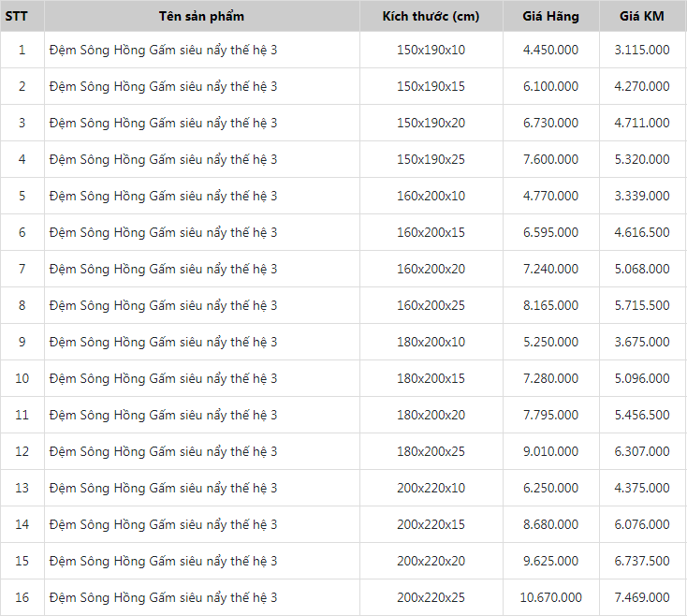Click size 150x190x10 cell
Screen dimensions: 687x616
[431, 50]
